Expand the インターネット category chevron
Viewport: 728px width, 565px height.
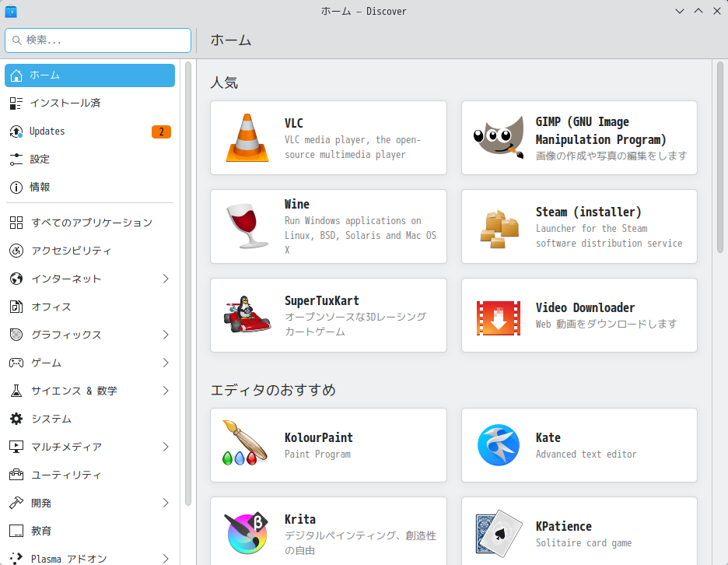[x=166, y=279]
